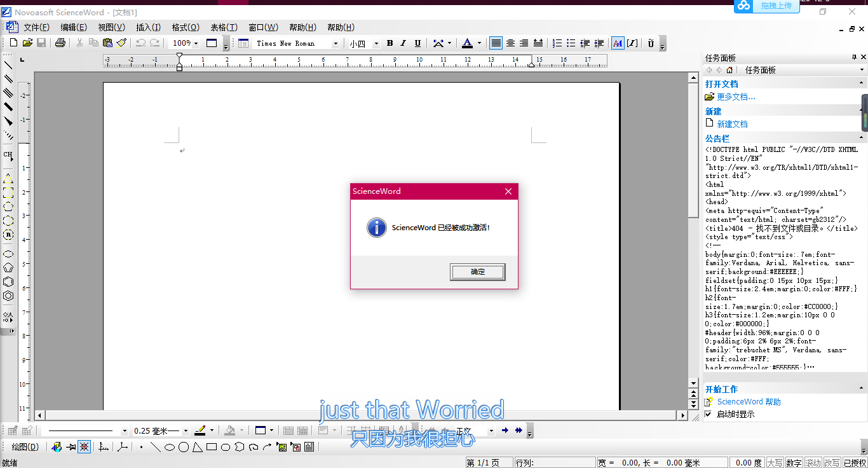Enable left text alignment
The image size is (868, 468).
[x=496, y=43]
